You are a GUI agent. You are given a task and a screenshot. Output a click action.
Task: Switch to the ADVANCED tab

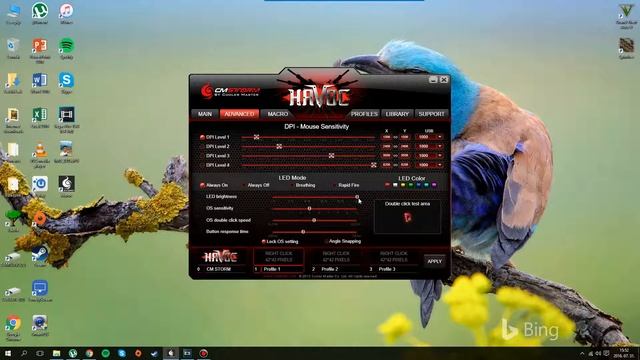coord(239,114)
